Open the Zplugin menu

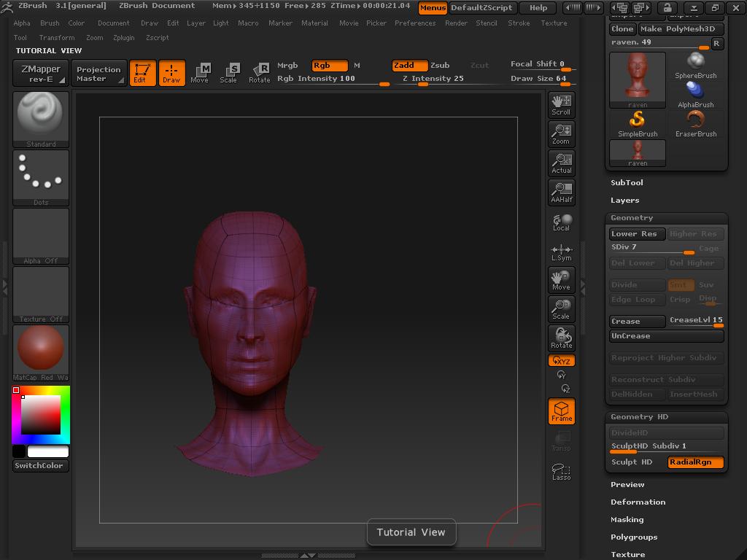(x=123, y=38)
